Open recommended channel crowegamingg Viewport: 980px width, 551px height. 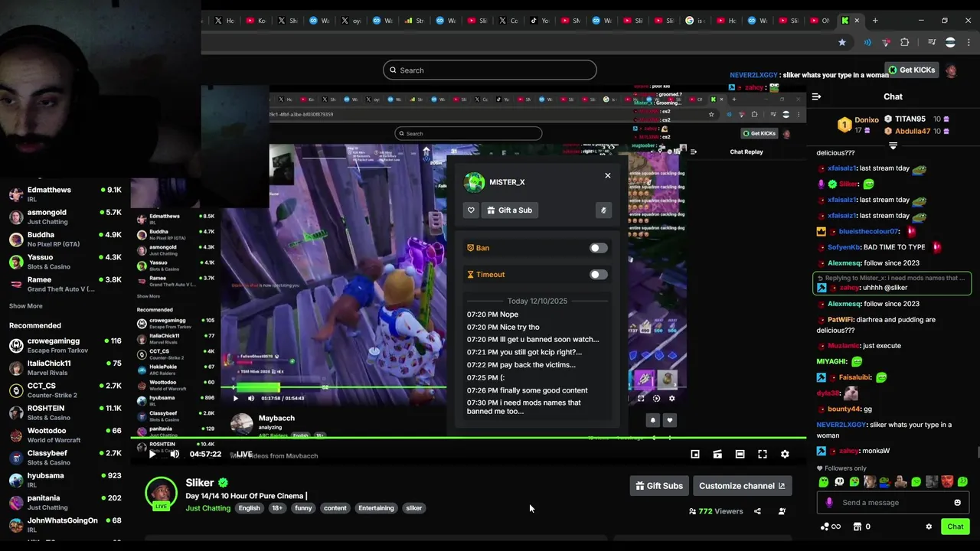click(65, 345)
